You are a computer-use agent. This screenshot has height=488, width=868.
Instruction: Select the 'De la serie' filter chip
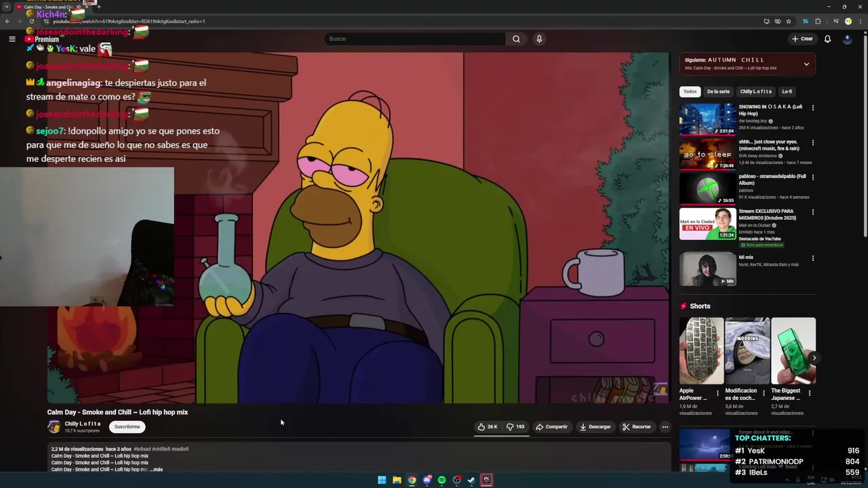click(x=718, y=91)
